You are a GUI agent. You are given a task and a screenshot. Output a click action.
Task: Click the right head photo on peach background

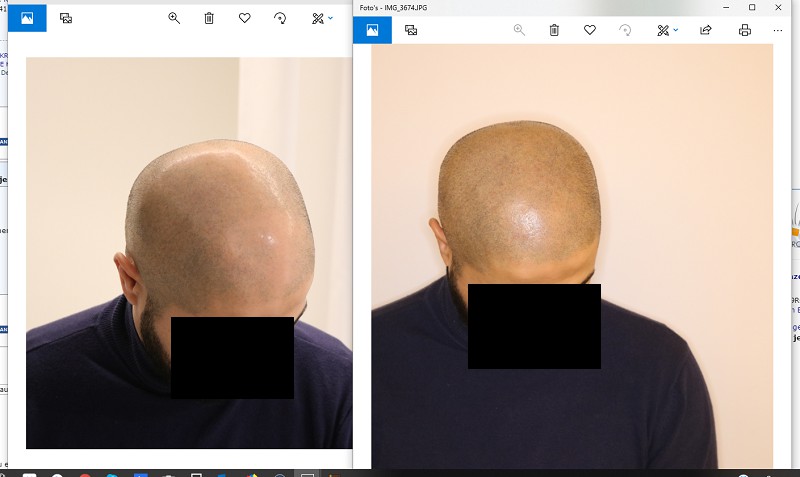click(x=570, y=200)
